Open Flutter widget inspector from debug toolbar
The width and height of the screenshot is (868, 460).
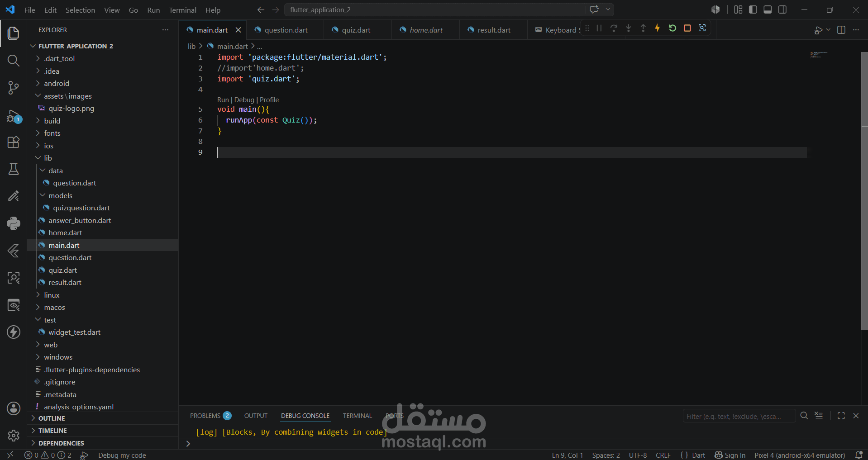point(702,28)
